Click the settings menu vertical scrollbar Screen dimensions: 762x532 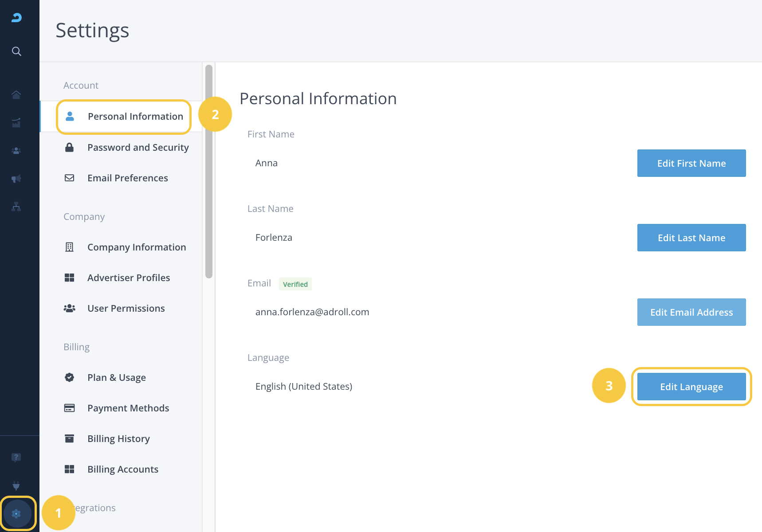(x=209, y=172)
